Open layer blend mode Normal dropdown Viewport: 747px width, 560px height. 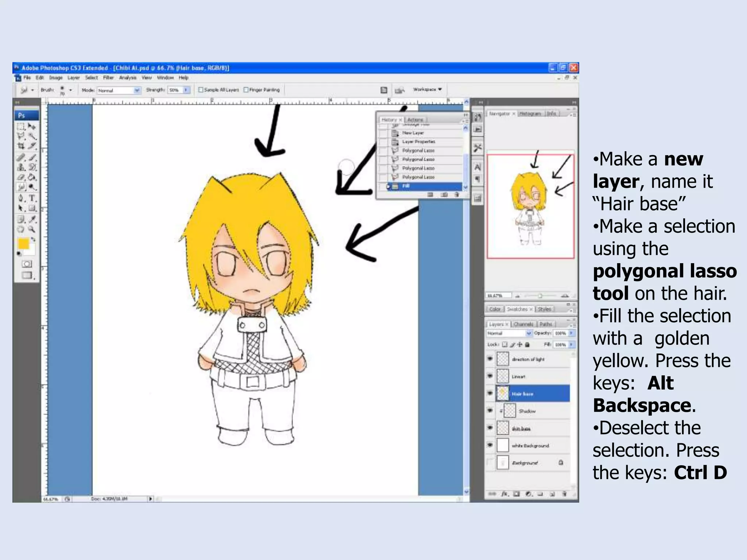click(x=509, y=333)
